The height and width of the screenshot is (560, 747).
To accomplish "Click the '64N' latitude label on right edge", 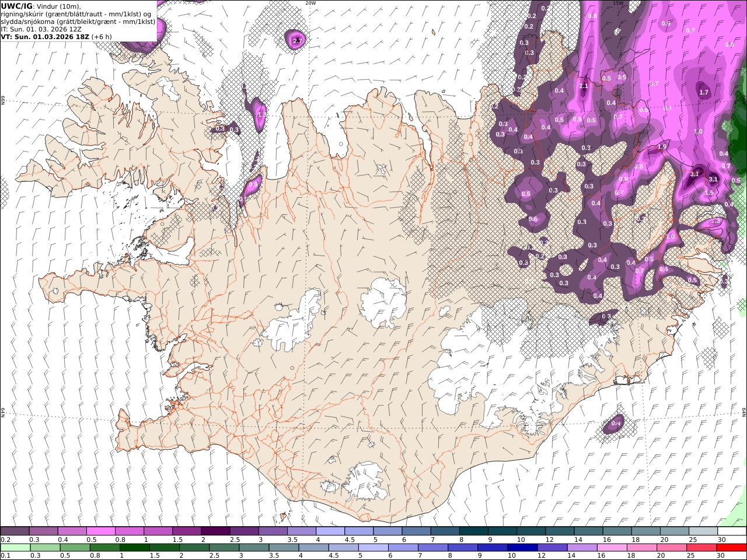I will click(x=744, y=411).
